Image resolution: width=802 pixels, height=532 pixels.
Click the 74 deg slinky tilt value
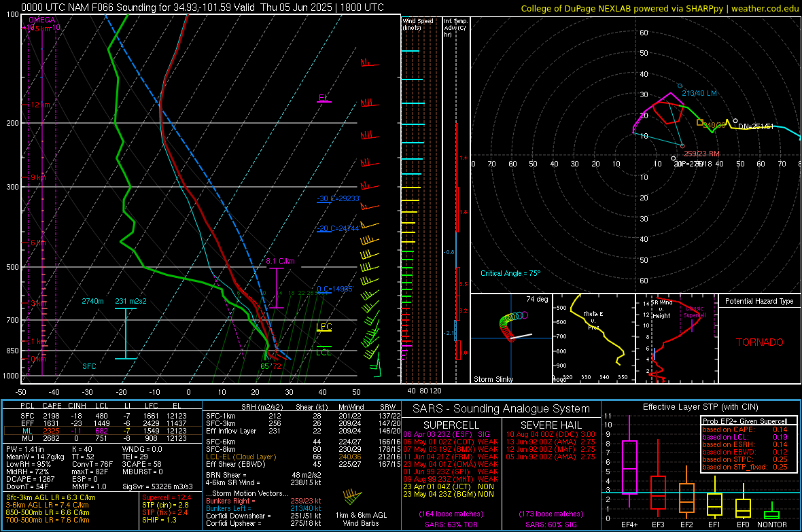(537, 299)
